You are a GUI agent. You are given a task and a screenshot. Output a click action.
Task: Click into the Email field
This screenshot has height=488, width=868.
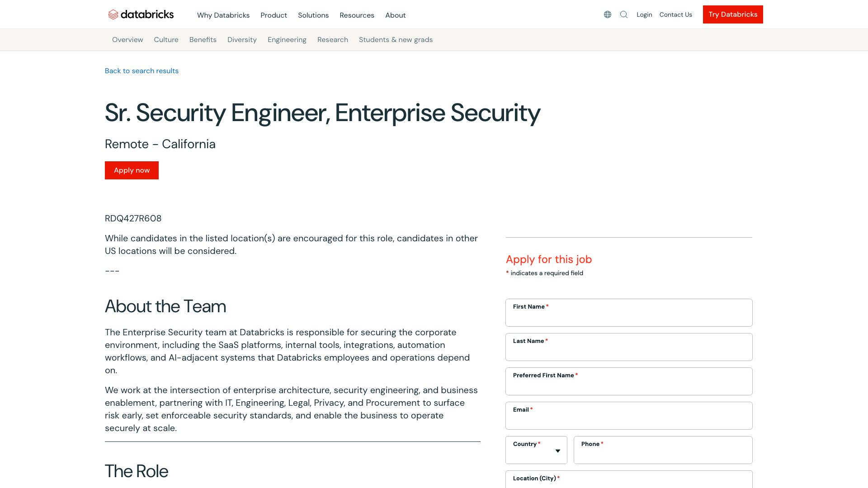click(x=629, y=416)
